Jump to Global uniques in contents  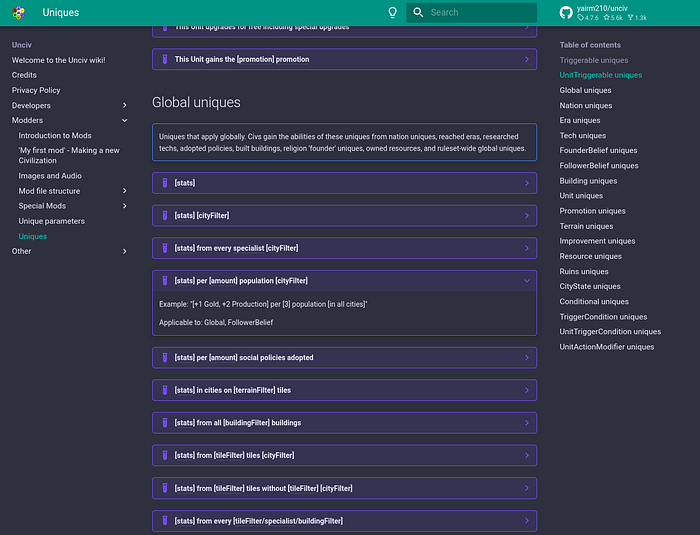point(585,90)
